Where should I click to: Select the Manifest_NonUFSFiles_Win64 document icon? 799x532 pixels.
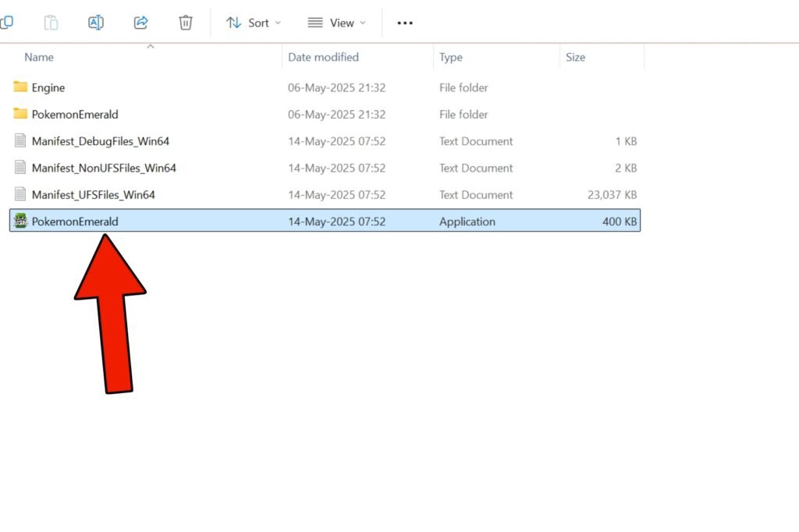(20, 167)
